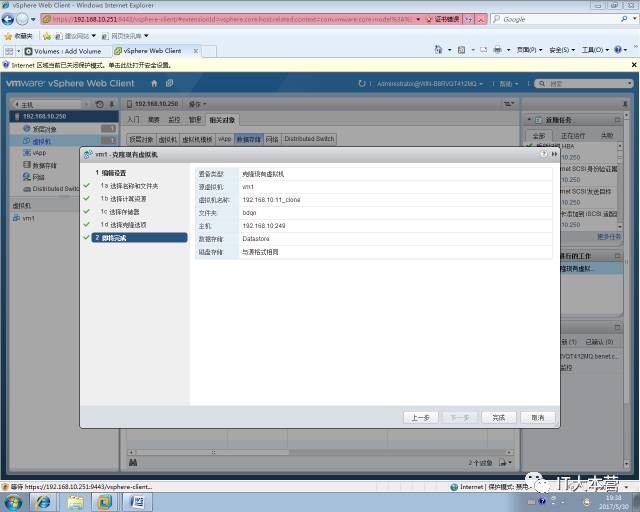Open Internet Explorer from the taskbar
This screenshot has width=640, height=512.
coord(43,502)
